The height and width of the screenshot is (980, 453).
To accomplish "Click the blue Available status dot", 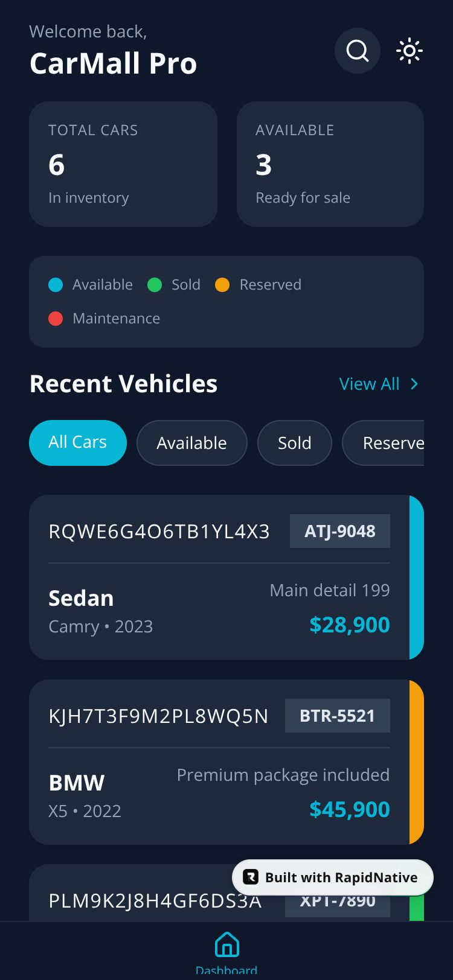I will [x=56, y=285].
